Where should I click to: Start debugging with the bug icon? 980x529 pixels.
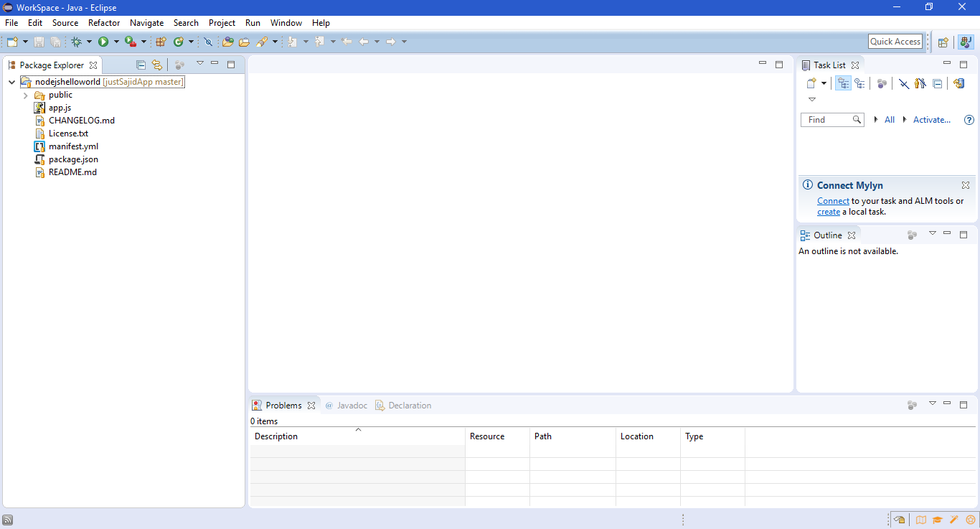(76, 42)
